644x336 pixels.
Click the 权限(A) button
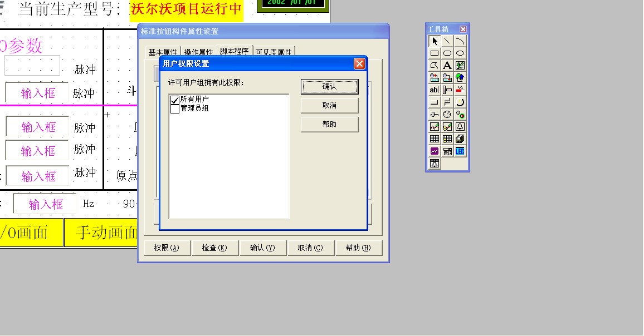pyautogui.click(x=167, y=248)
